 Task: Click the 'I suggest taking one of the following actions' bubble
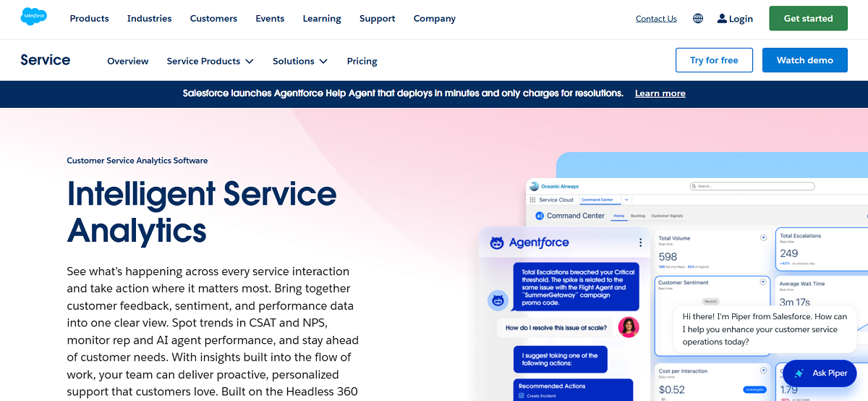point(561,360)
